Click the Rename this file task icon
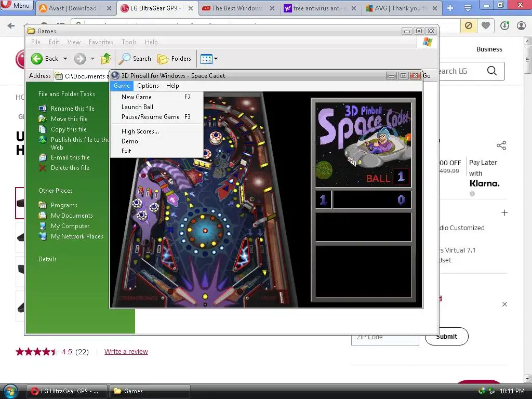 click(43, 109)
